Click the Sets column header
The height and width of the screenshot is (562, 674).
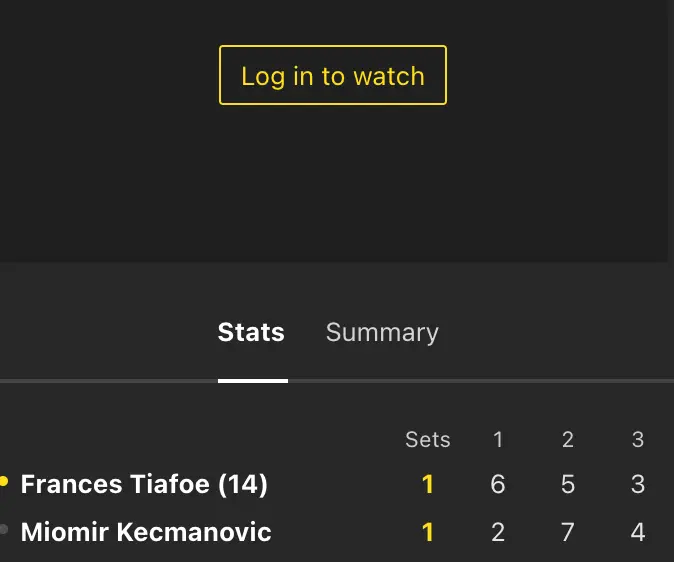click(427, 440)
